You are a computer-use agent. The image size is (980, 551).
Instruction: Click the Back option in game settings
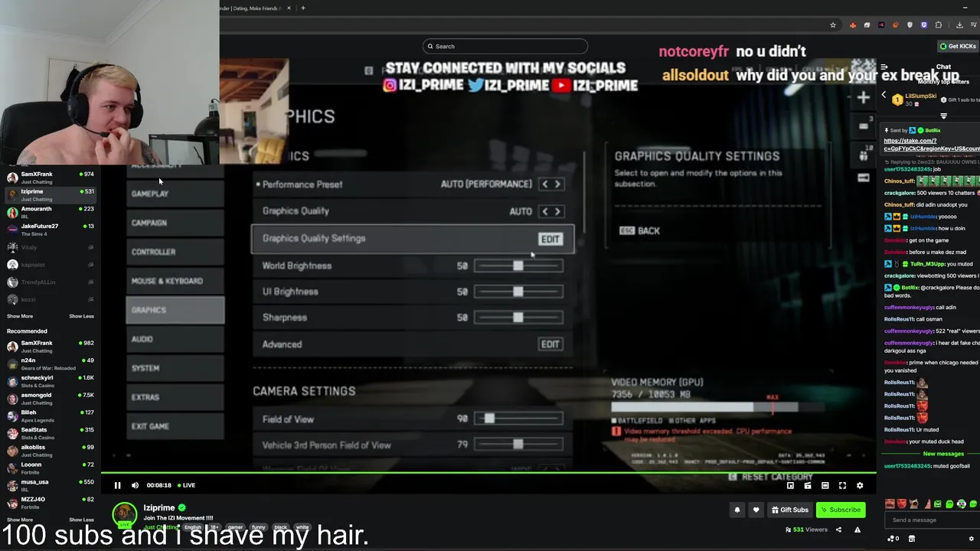(640, 230)
